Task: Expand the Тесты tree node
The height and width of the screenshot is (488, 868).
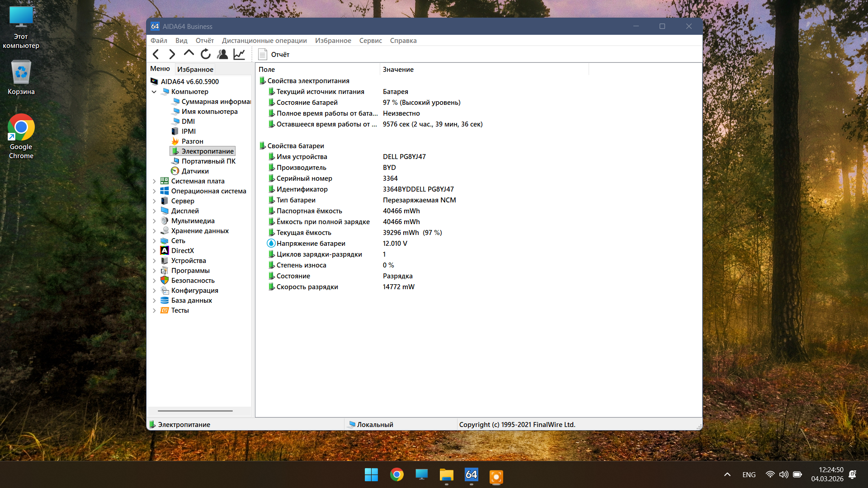Action: click(x=154, y=310)
